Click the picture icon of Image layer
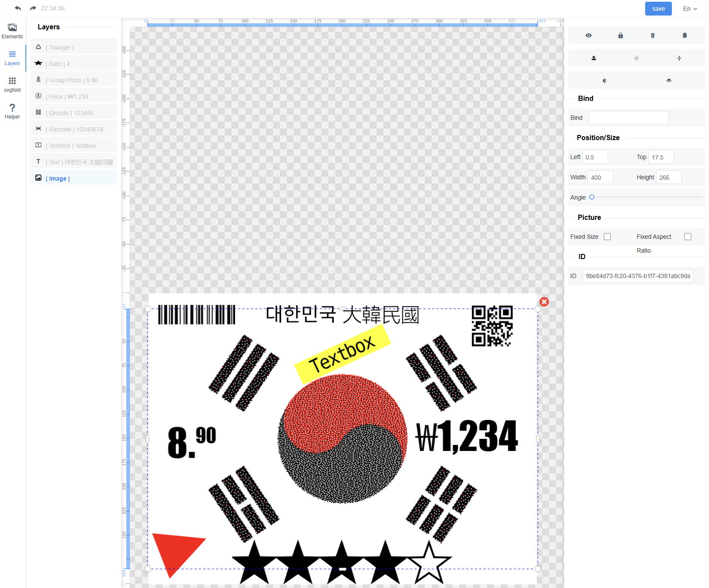709x588 pixels. click(x=38, y=178)
